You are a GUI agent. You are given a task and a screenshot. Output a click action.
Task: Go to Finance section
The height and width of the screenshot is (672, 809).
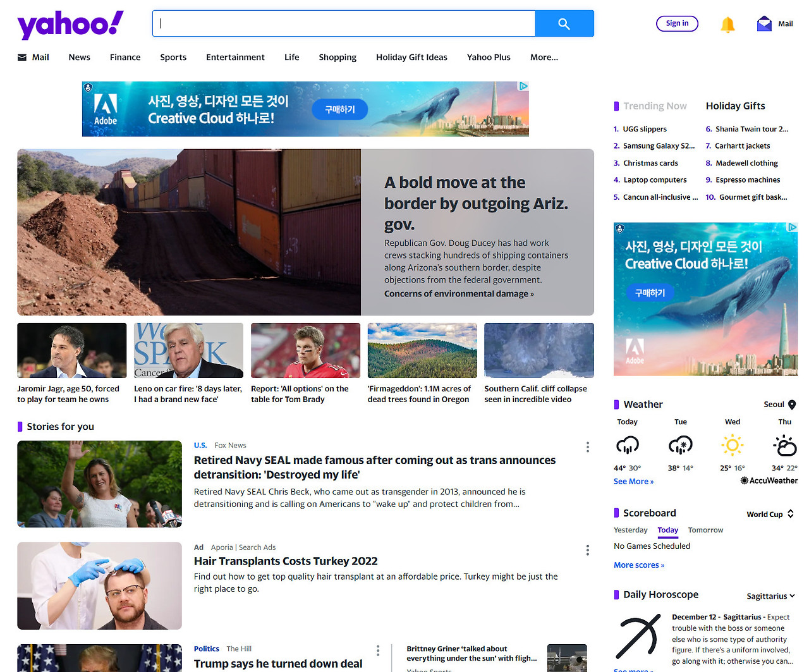coord(125,57)
